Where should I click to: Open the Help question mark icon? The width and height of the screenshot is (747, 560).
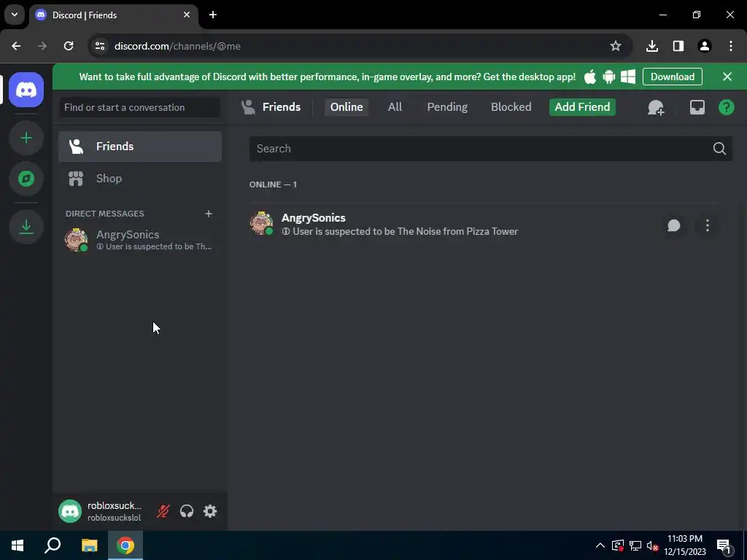(x=726, y=107)
